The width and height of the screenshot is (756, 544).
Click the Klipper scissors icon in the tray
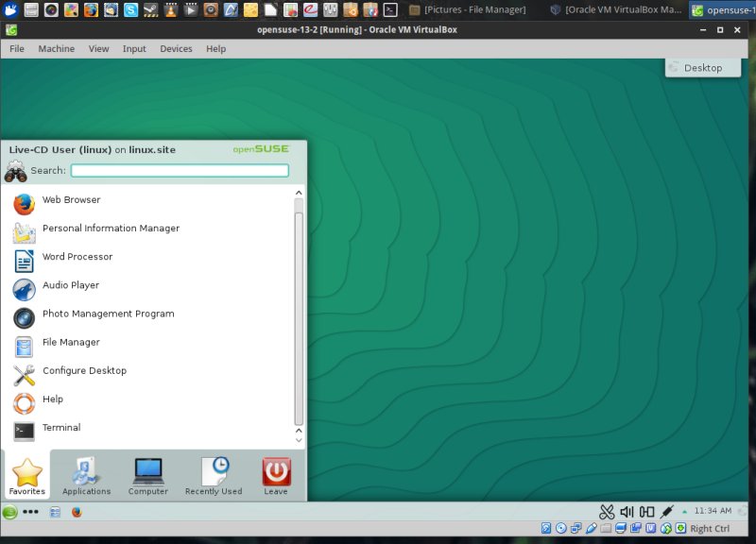606,510
